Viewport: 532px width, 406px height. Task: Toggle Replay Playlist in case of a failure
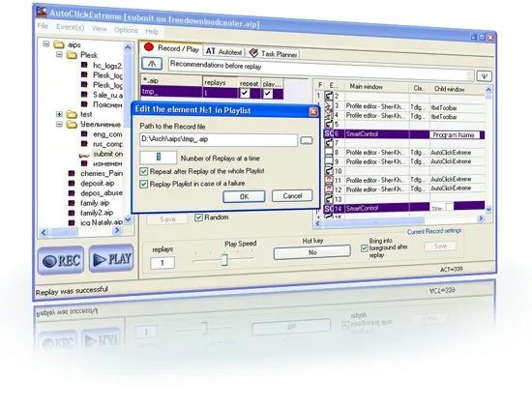(143, 184)
